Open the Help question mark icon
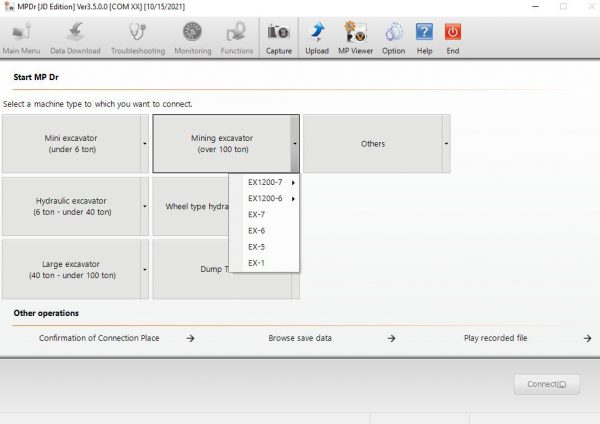The image size is (600, 424). tap(424, 38)
